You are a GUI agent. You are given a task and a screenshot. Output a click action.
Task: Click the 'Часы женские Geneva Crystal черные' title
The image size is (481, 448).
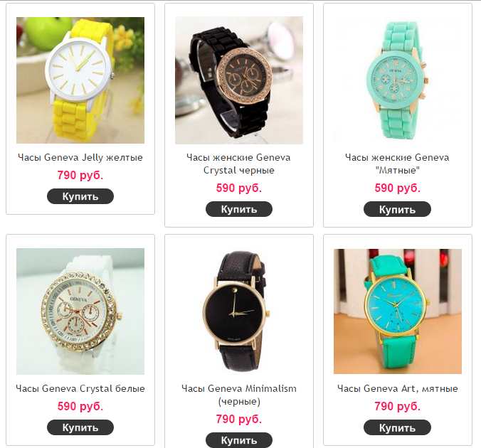click(239, 164)
